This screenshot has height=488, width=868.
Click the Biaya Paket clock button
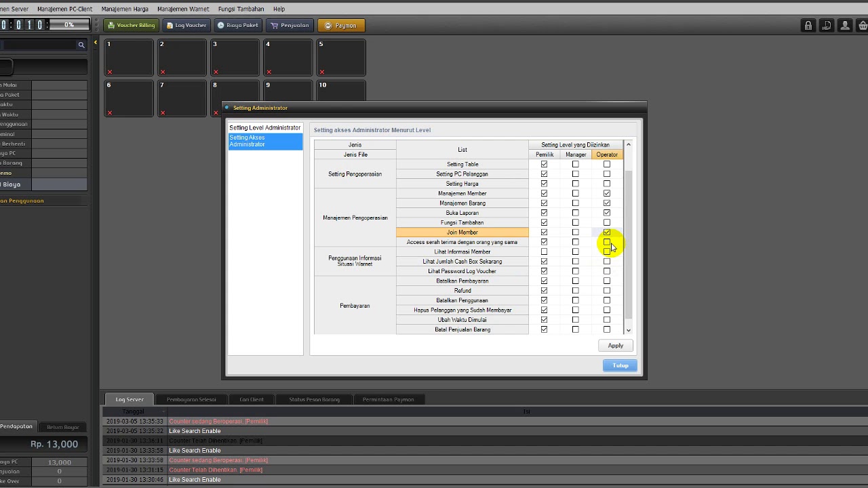237,26
